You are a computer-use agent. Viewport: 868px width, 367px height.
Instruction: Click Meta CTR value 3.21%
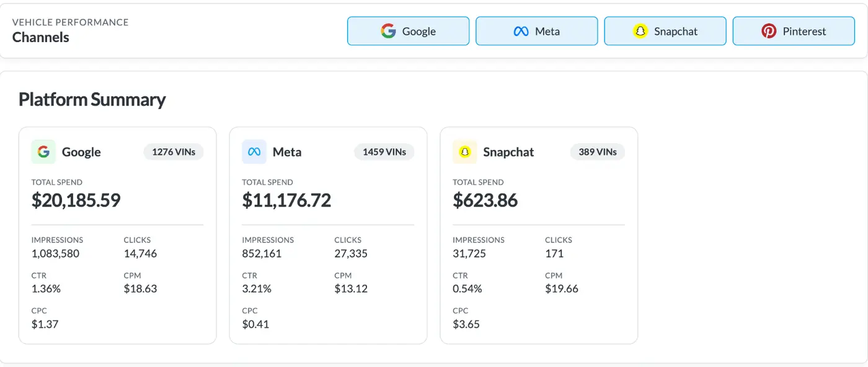pyautogui.click(x=257, y=289)
